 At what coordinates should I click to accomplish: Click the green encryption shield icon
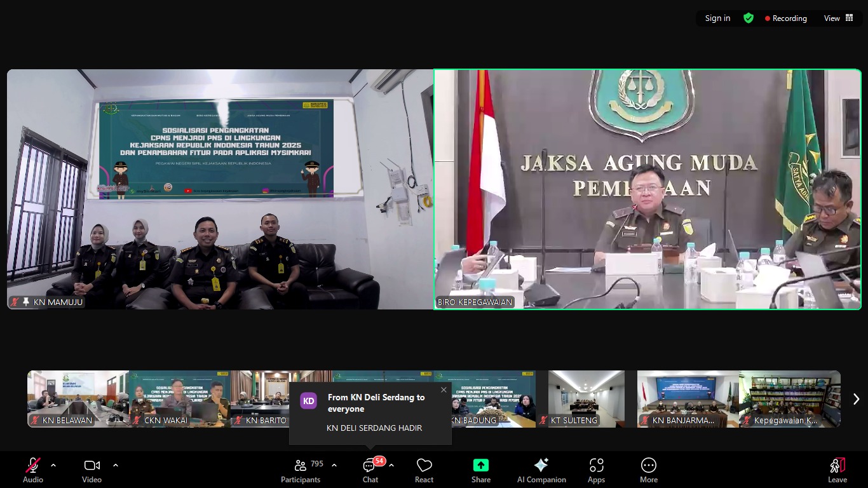749,18
